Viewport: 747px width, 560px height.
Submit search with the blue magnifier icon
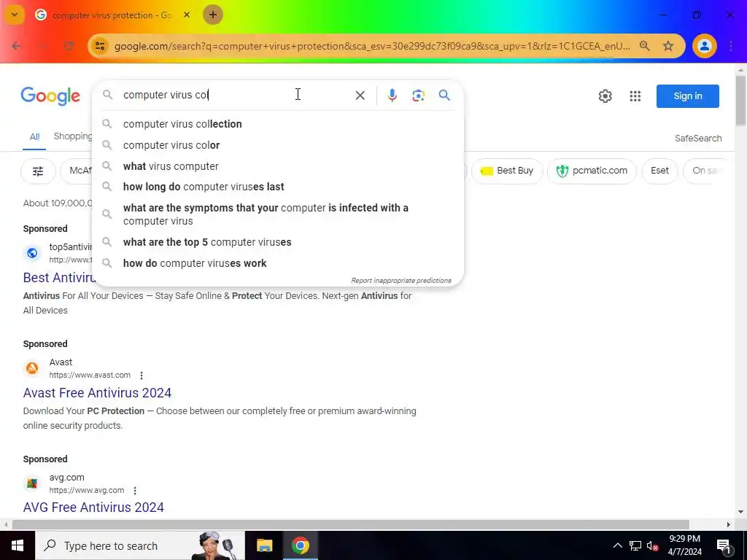pyautogui.click(x=444, y=96)
